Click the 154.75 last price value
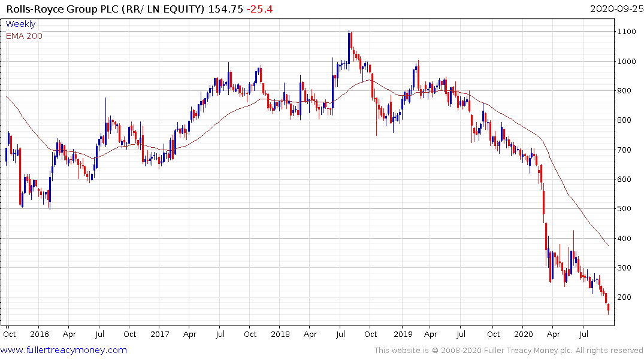 (x=225, y=9)
